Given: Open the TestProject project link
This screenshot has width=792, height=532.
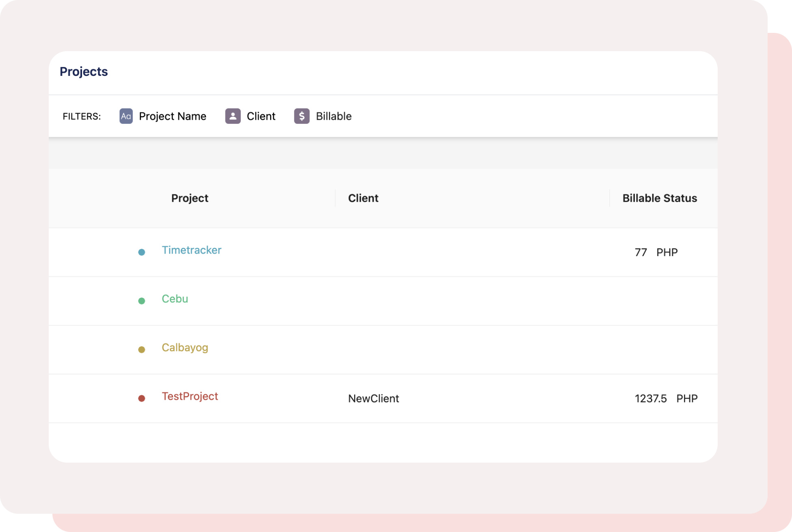Looking at the screenshot, I should [190, 396].
